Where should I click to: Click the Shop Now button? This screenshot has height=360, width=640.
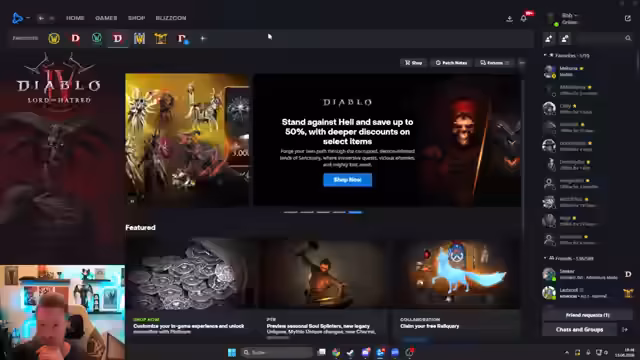click(347, 180)
